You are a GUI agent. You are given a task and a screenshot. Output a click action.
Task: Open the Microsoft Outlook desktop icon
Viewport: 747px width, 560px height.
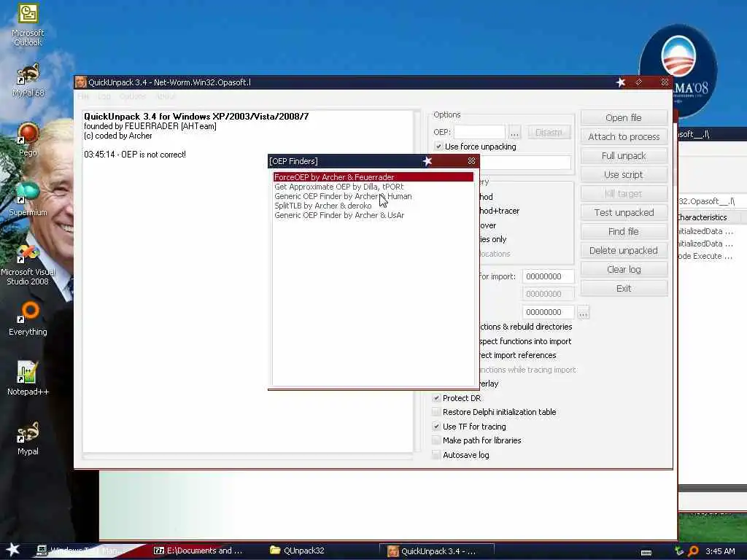(28, 25)
